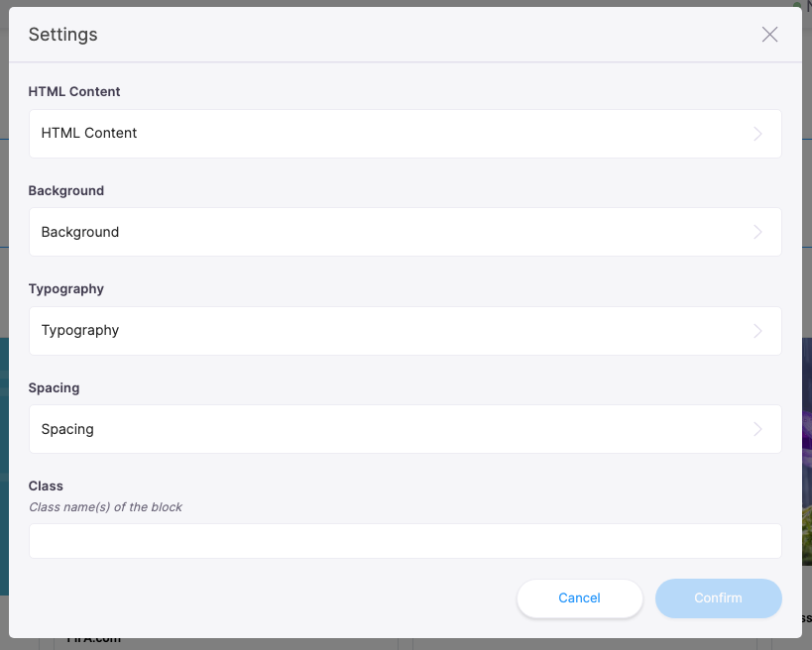This screenshot has width=812, height=650.
Task: Click the Spacing section heading
Action: coord(54,387)
